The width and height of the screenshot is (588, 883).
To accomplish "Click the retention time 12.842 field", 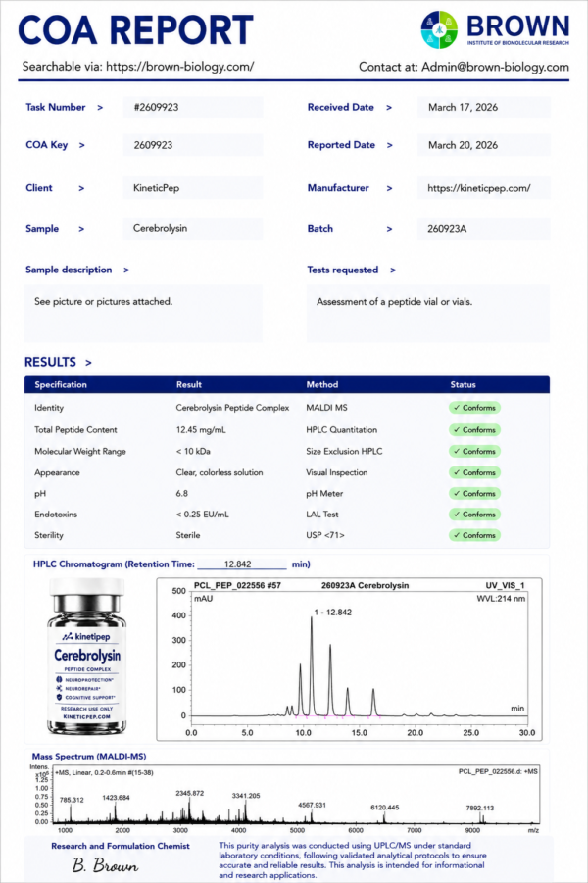I will click(242, 564).
